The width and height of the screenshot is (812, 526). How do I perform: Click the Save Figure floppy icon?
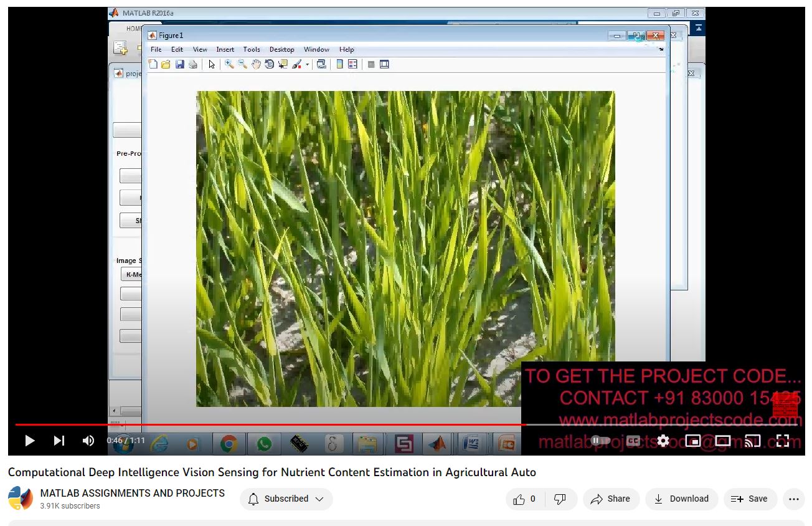[x=180, y=64]
